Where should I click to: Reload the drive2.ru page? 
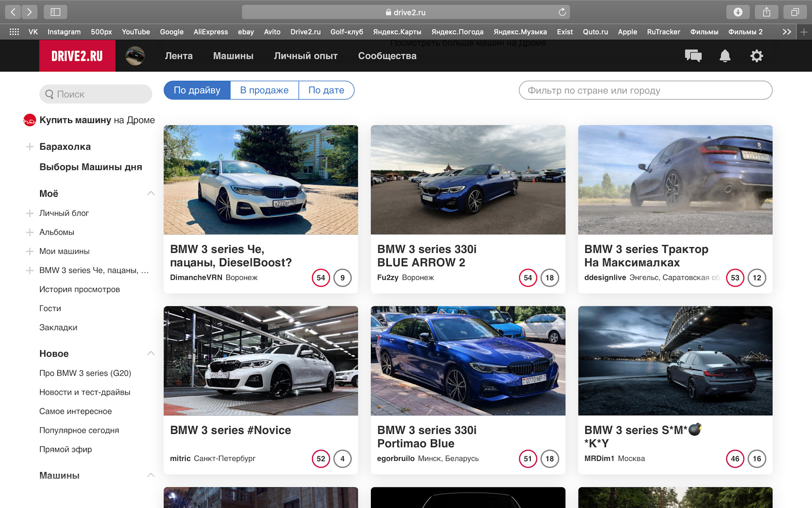point(562,12)
